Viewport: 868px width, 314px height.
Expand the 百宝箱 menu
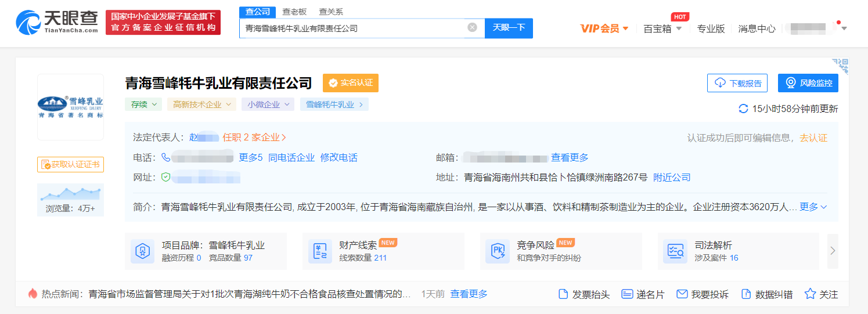[662, 28]
